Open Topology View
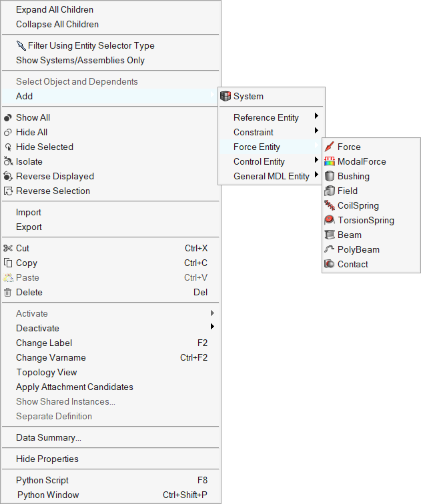 (x=47, y=372)
